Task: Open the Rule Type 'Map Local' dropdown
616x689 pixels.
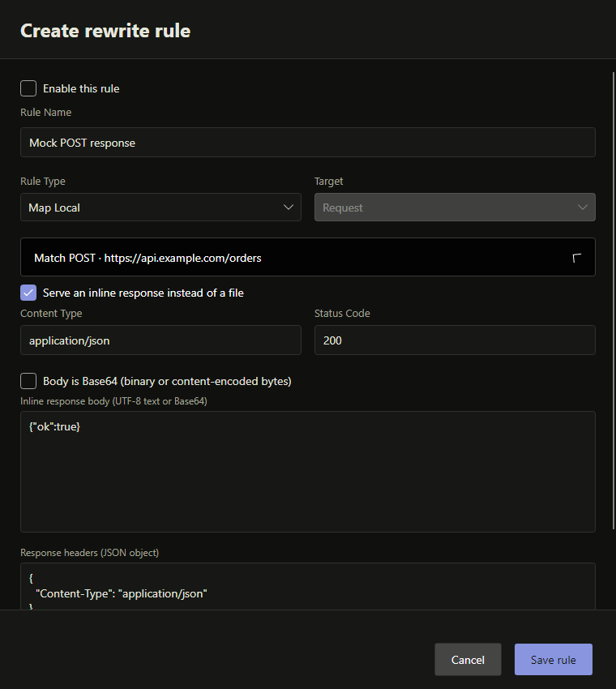Action: 160,208
